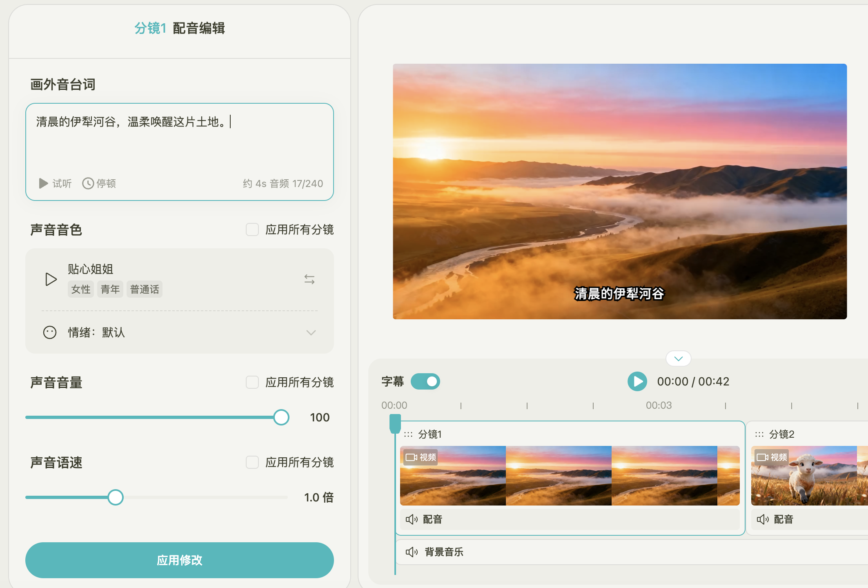Viewport: 868px width, 588px height.
Task: Play the 贴心姐姐 voice sample
Action: click(51, 279)
